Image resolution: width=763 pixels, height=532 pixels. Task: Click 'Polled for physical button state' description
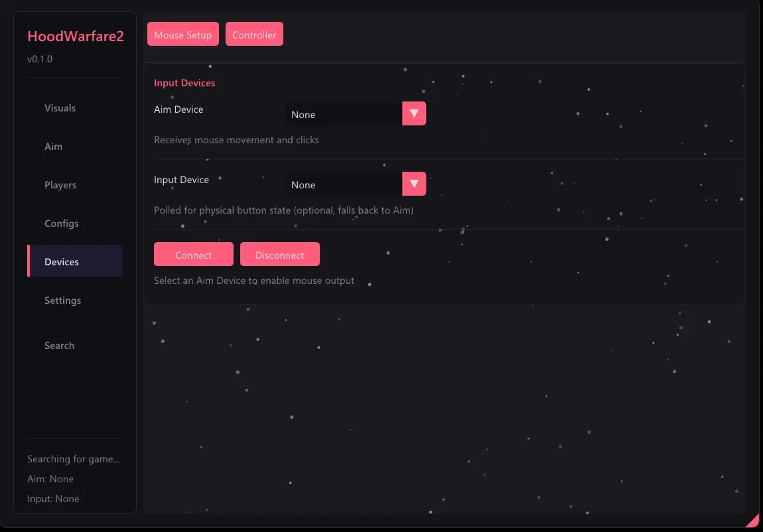click(x=284, y=210)
